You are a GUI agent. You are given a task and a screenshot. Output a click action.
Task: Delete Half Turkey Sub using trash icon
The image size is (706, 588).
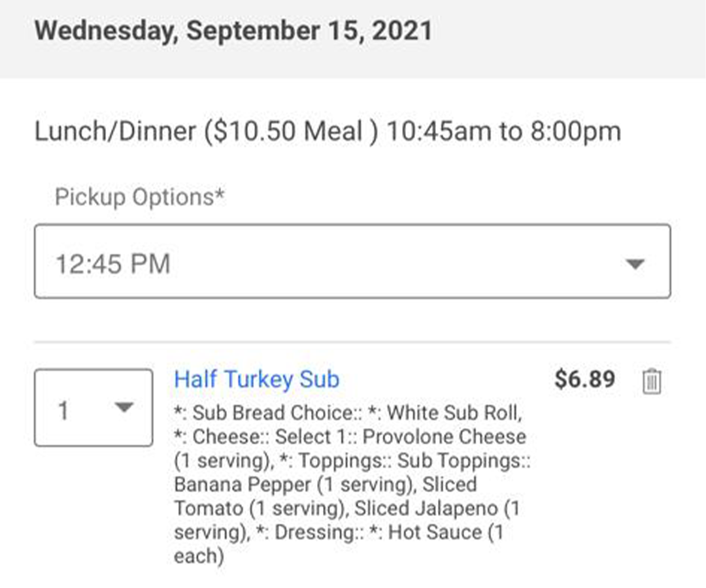[652, 381]
